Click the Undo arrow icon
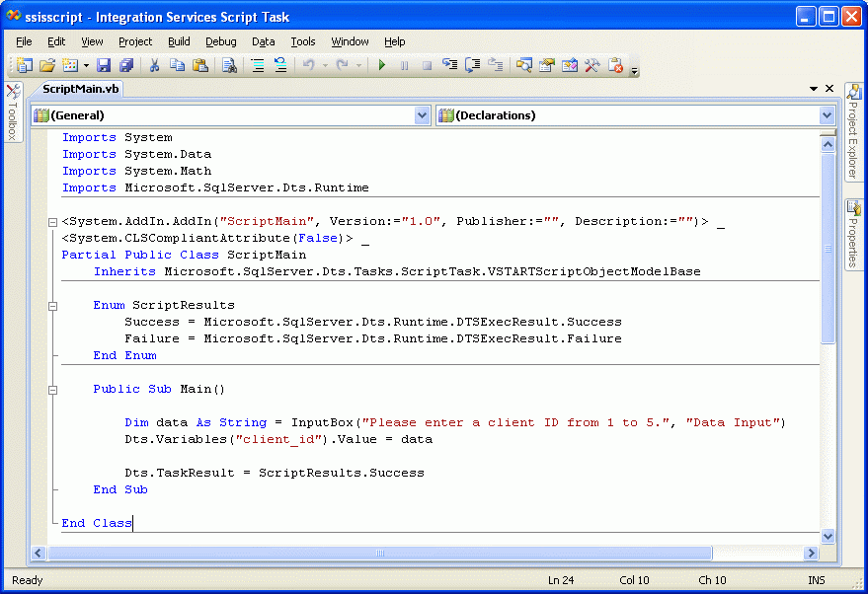The width and height of the screenshot is (868, 594). coord(308,66)
